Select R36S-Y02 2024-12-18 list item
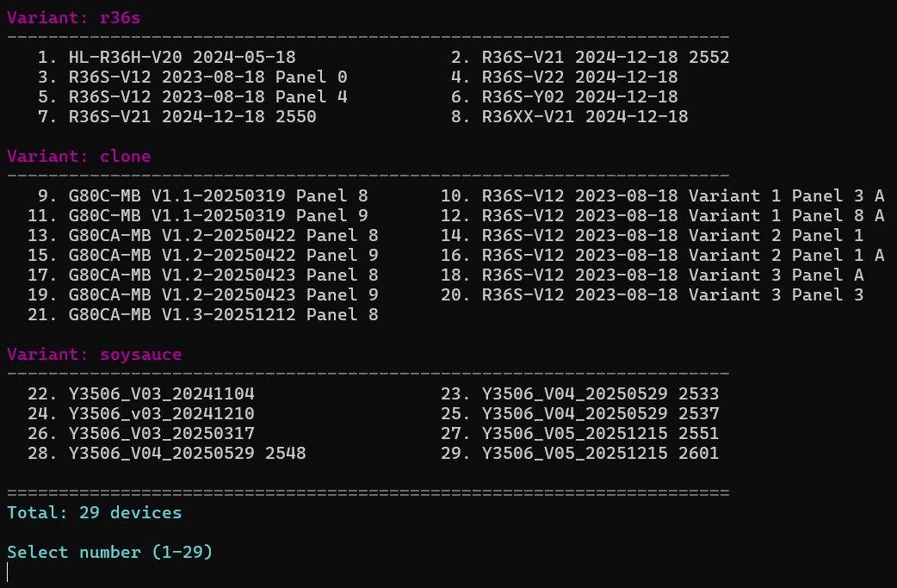This screenshot has height=588, width=897. 564,96
